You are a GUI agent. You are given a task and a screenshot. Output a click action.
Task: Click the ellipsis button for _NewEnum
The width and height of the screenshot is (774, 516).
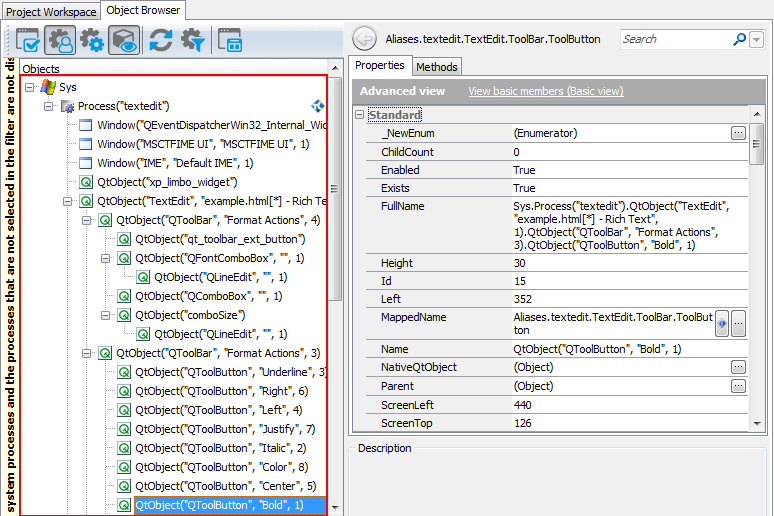[x=738, y=133]
